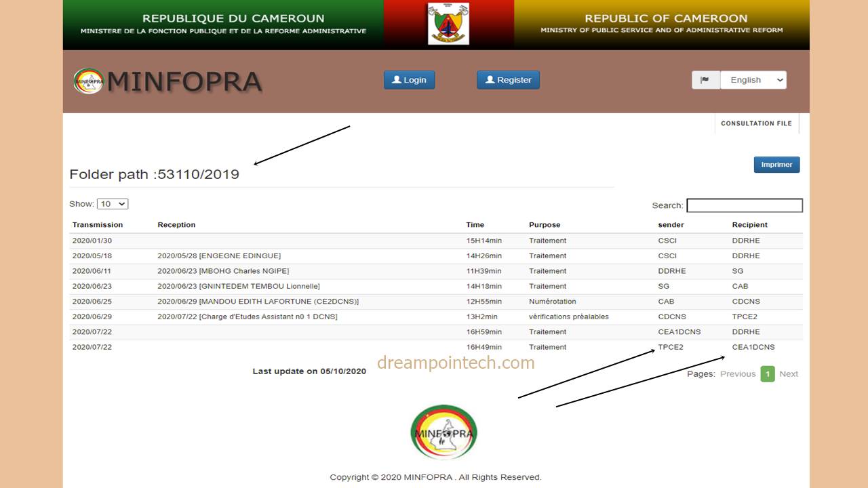The image size is (868, 488).
Task: Open the Login page
Action: [x=409, y=79]
